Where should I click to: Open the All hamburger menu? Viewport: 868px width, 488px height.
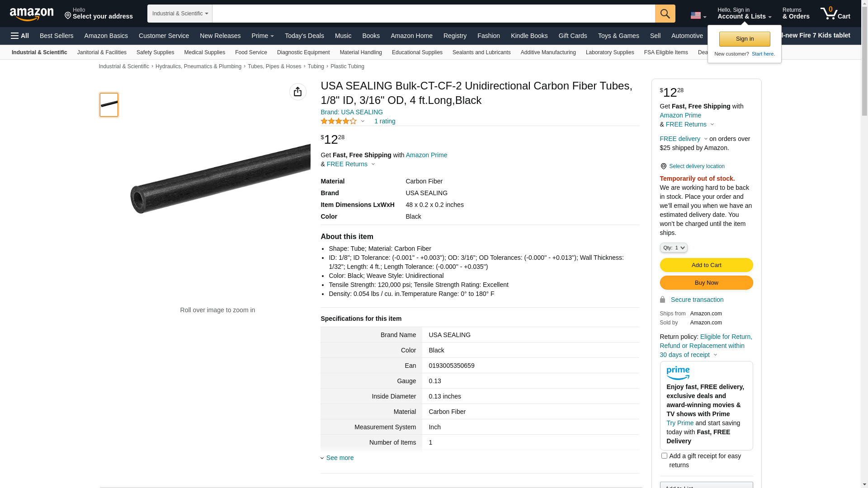pyautogui.click(x=20, y=36)
